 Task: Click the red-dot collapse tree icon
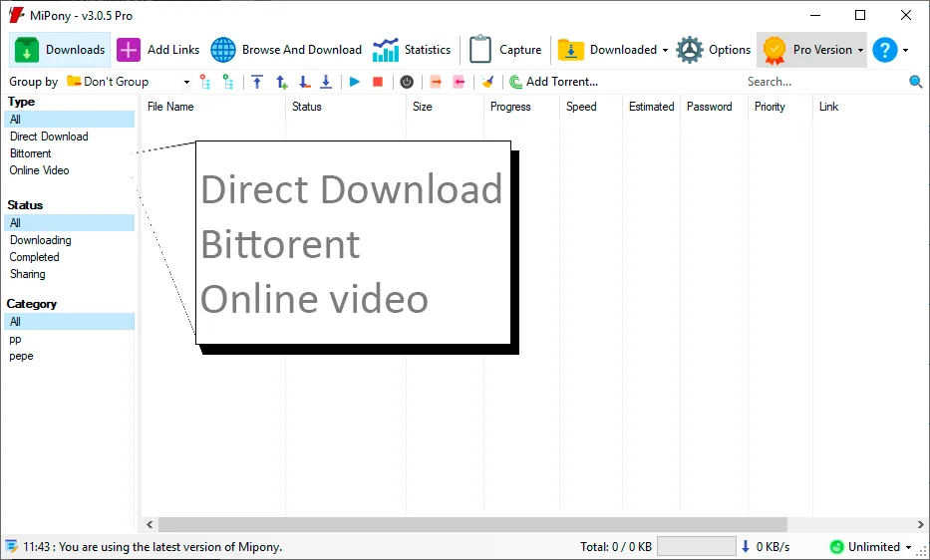(205, 82)
